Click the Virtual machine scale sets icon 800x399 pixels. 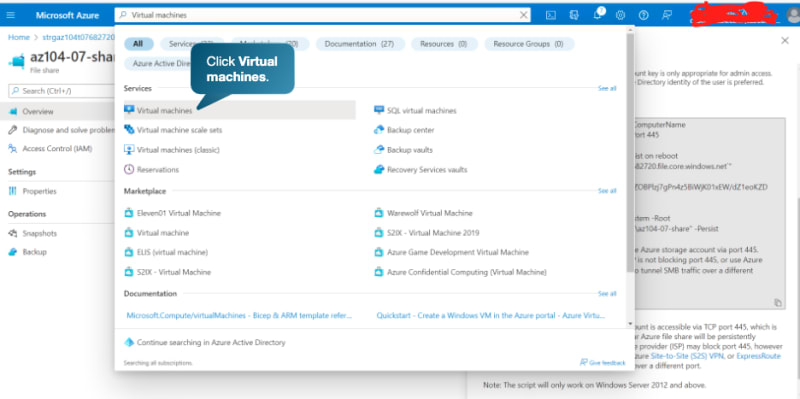click(129, 130)
